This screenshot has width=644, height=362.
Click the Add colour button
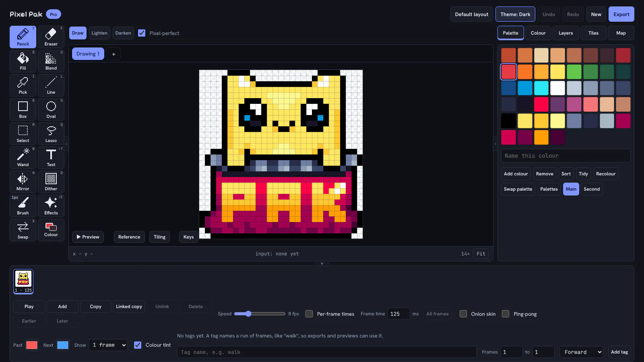516,174
